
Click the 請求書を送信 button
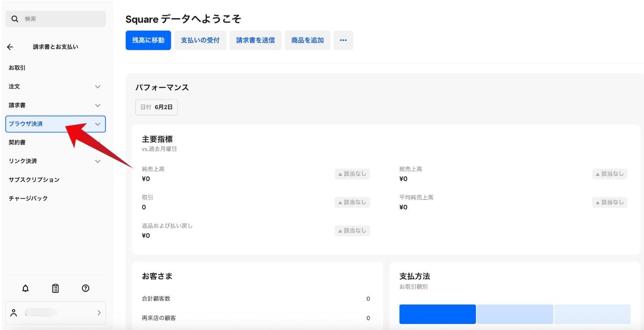(x=255, y=40)
